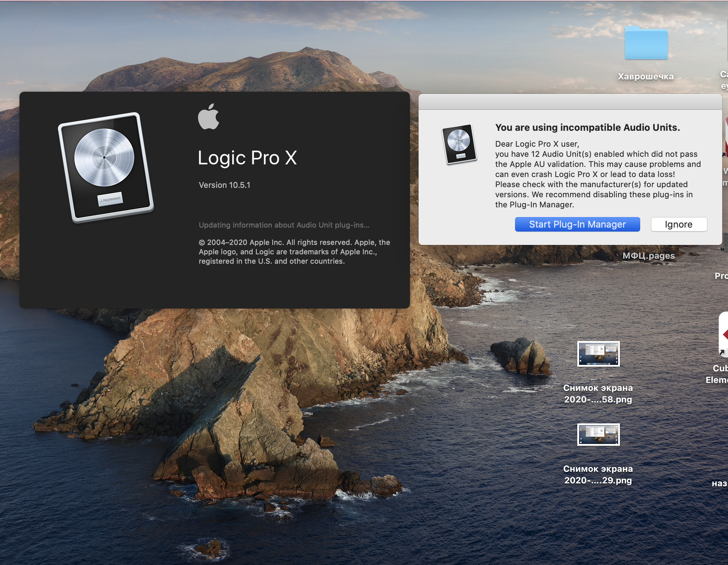Select the Хаврошечка folder icon
Image resolution: width=728 pixels, height=565 pixels.
coord(646,43)
